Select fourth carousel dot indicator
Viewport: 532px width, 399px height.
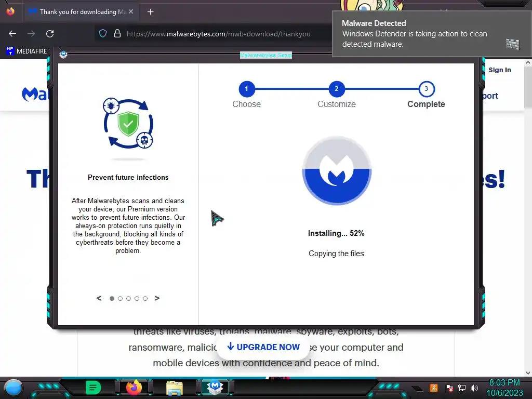137,299
